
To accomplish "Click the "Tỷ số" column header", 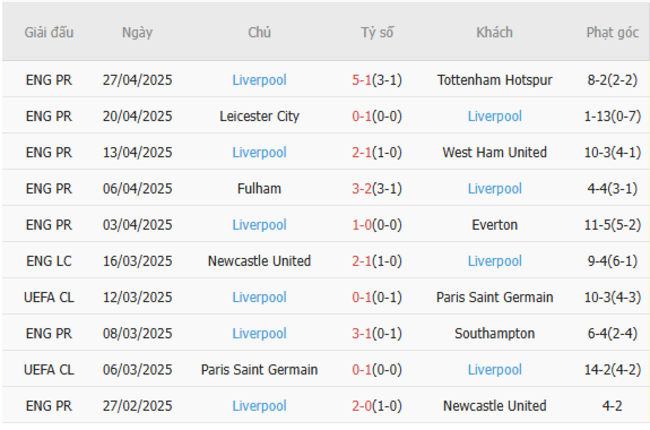I will tap(377, 32).
